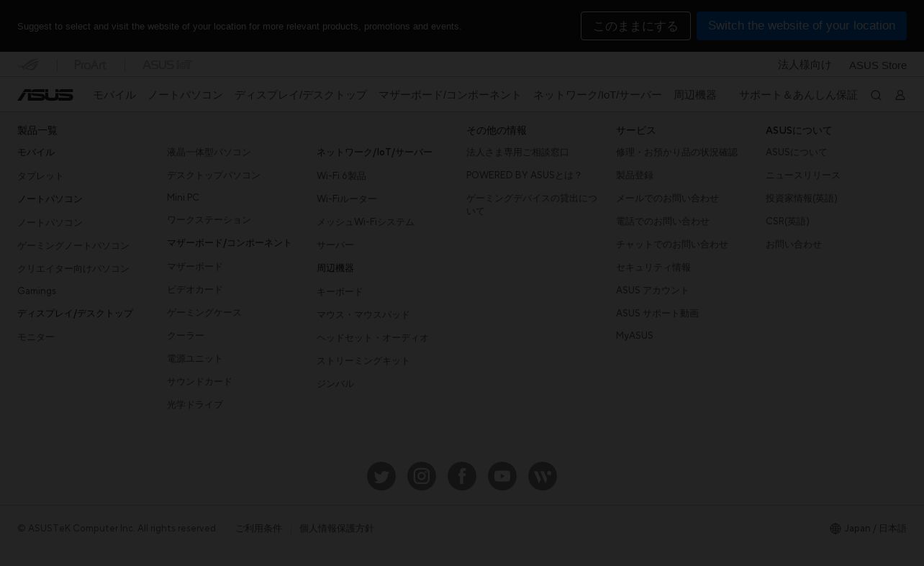Image resolution: width=924 pixels, height=566 pixels.
Task: Click the ストリーミングキット footer link
Action: [363, 361]
